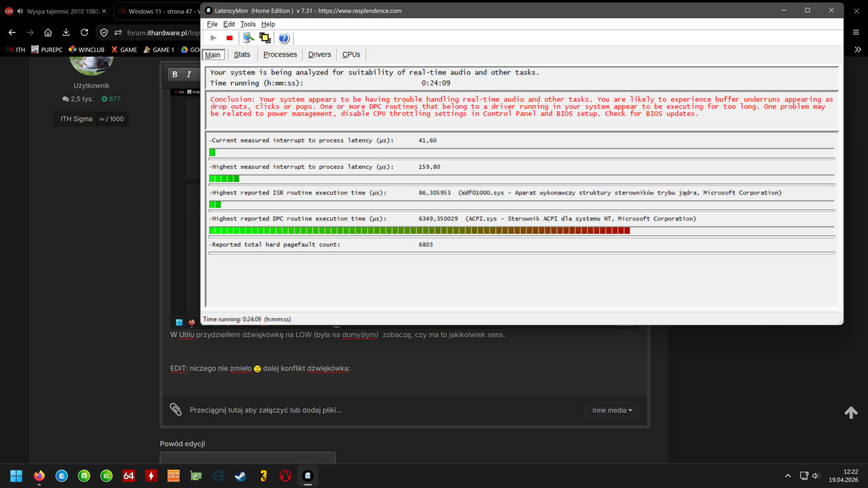Click the user reputation 877 badge
Image resolution: width=868 pixels, height=488 pixels.
(x=111, y=99)
